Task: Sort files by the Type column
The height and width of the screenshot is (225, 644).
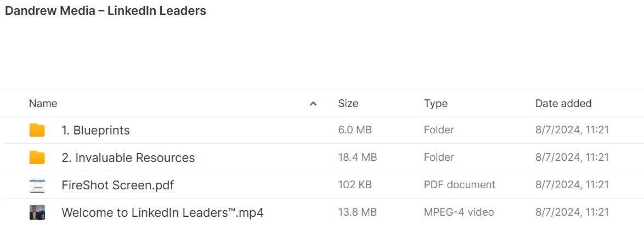Action: [x=436, y=104]
